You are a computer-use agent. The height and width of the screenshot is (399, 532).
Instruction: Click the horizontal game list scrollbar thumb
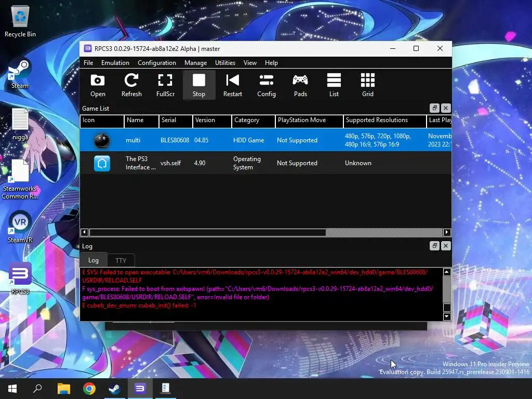click(x=208, y=232)
